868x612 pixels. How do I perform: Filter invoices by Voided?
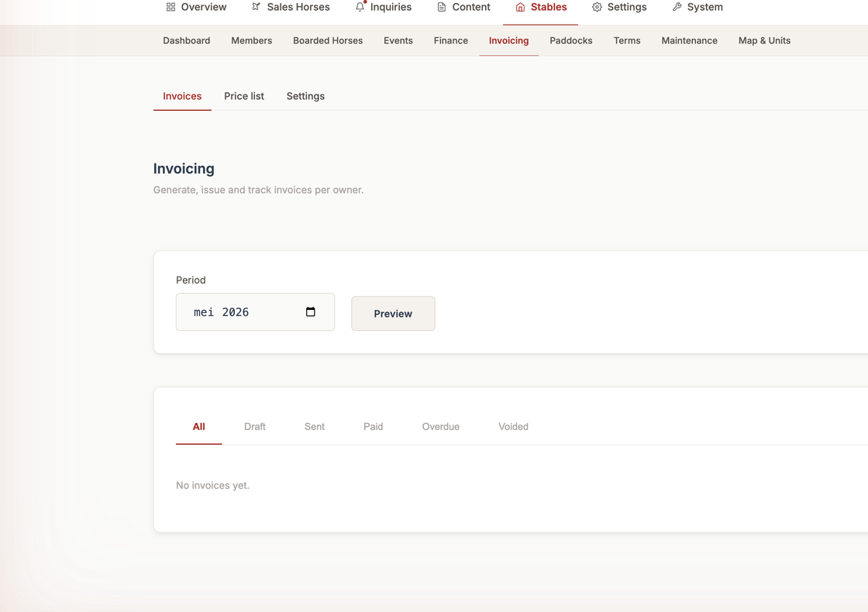513,427
